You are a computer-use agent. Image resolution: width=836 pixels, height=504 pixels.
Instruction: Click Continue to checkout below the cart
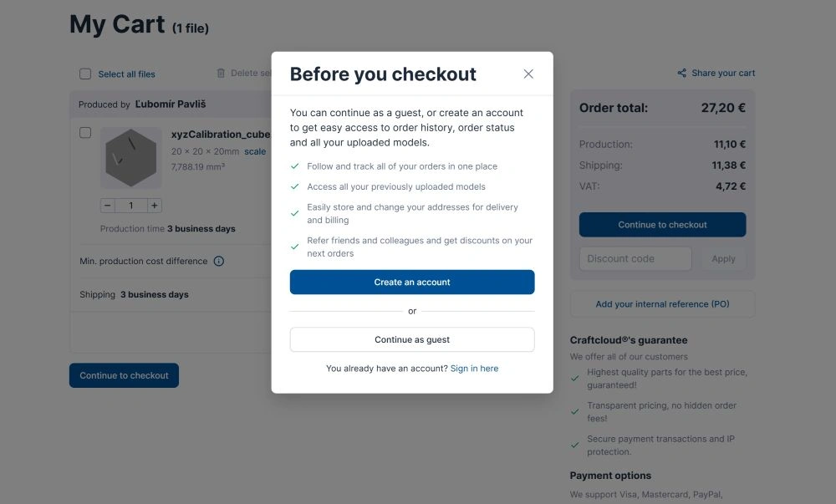pyautogui.click(x=124, y=376)
